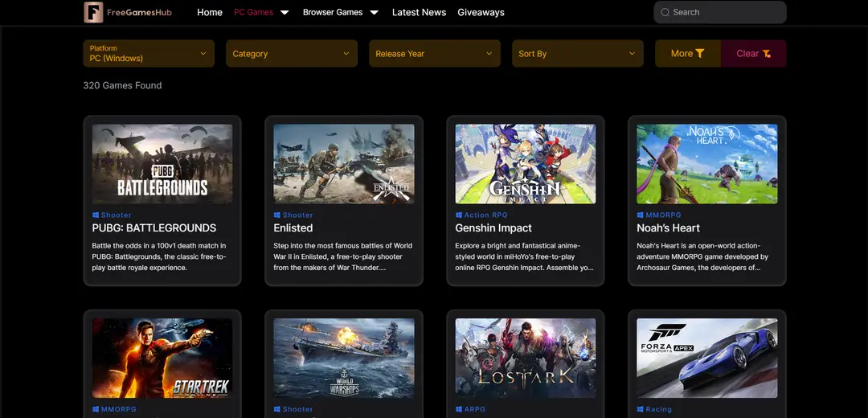Click Windows icon beside PUBG Shooter tag
The image size is (868, 418).
pyautogui.click(x=95, y=215)
